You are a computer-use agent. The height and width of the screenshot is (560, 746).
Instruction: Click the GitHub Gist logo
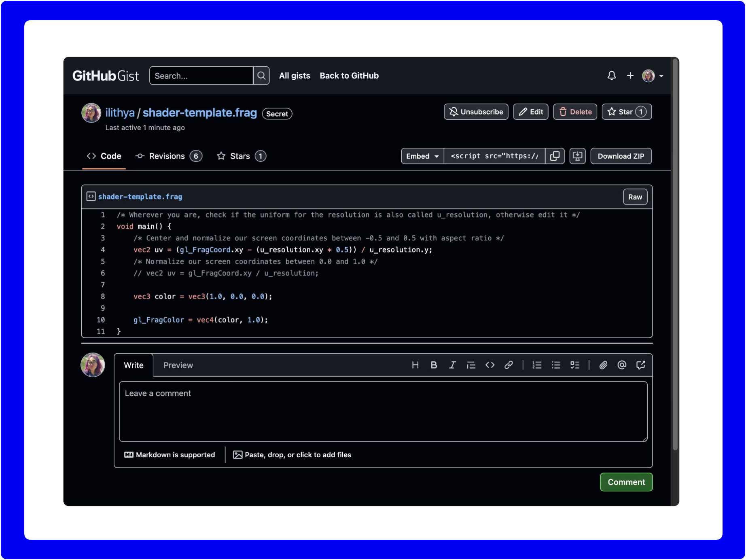click(x=106, y=76)
